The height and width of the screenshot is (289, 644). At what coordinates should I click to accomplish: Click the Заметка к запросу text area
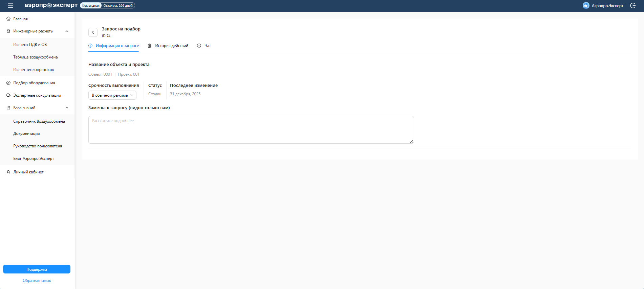251,130
